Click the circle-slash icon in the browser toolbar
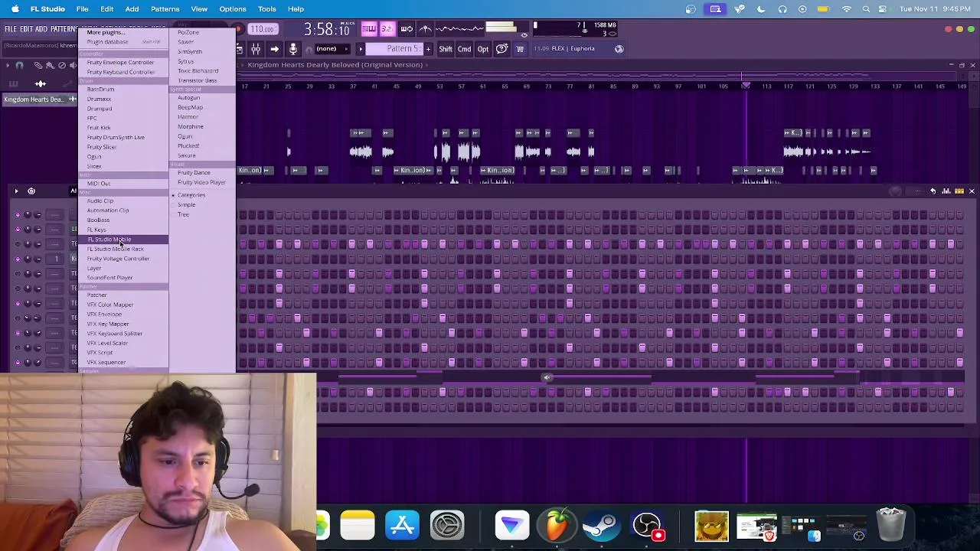 coord(62,65)
